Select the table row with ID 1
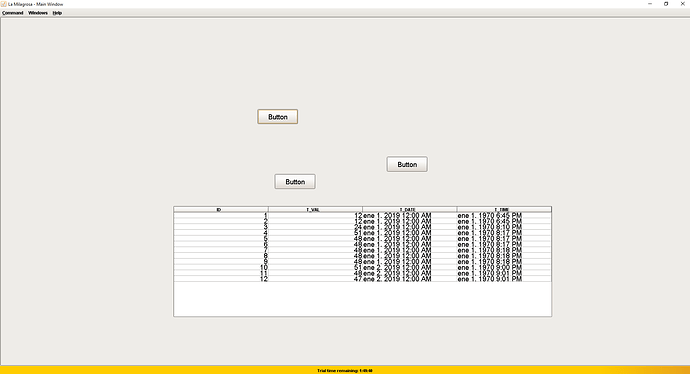This screenshot has height=374, width=690. click(x=363, y=216)
